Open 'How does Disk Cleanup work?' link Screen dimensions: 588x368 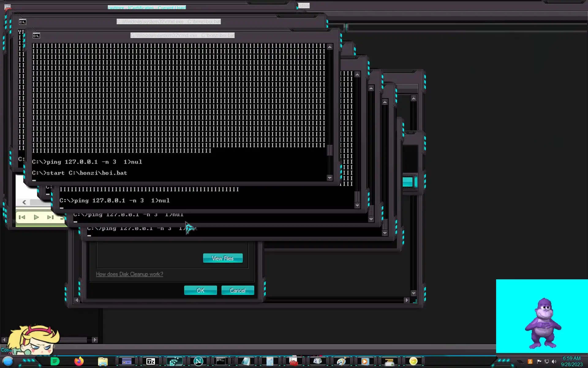(x=130, y=274)
